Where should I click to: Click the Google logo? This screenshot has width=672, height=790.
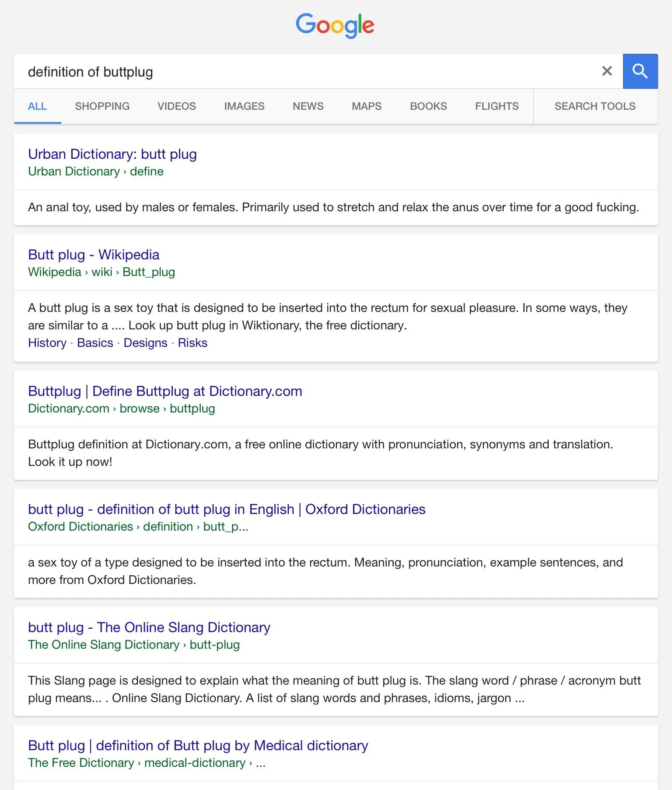[x=335, y=25]
